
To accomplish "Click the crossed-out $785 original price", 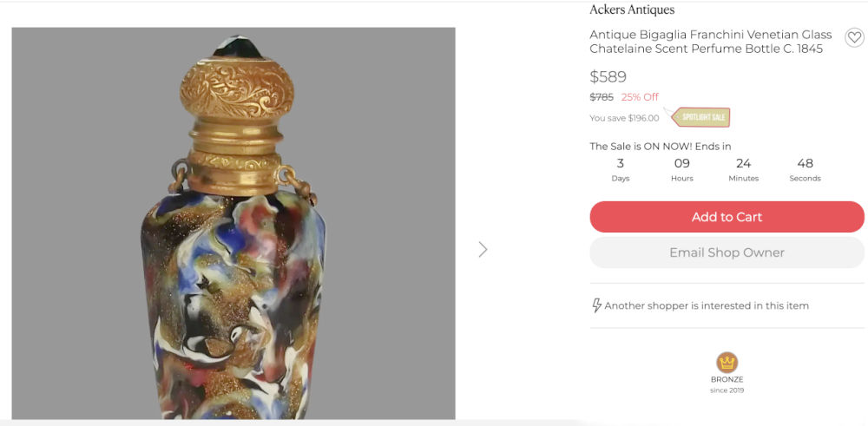I will pos(602,97).
